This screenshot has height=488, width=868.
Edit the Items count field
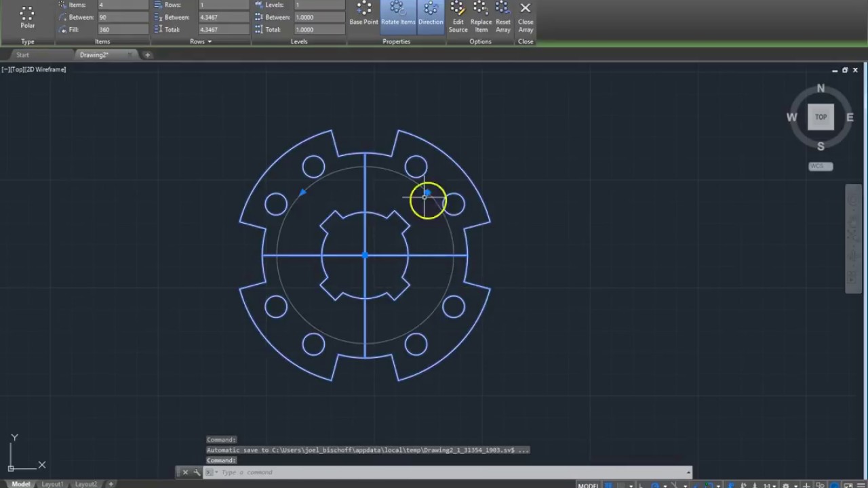click(x=123, y=5)
